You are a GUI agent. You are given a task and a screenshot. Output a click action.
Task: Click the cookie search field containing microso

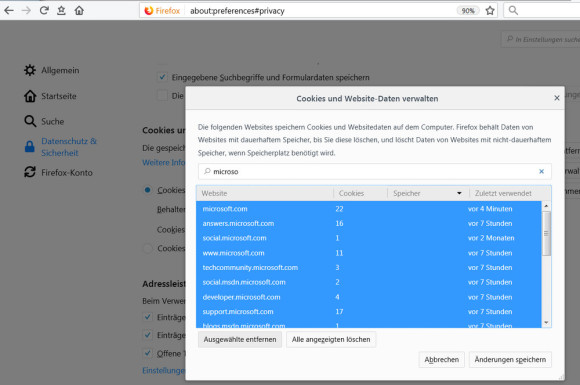tap(374, 172)
